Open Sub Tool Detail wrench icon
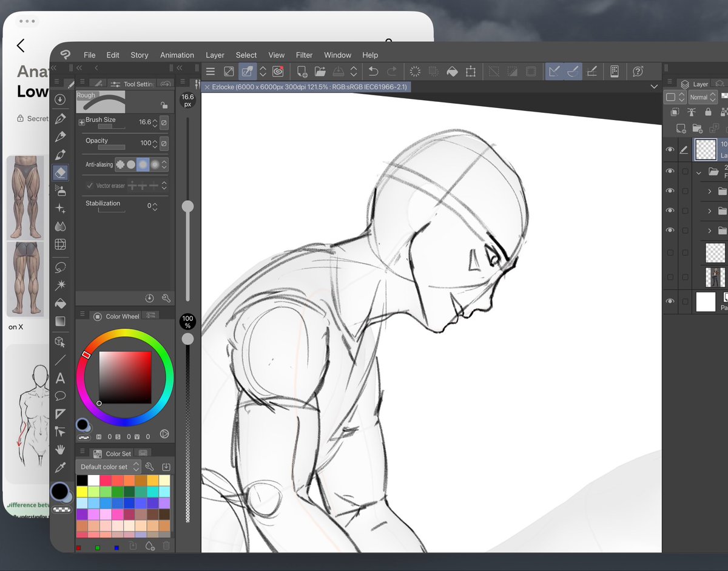 pos(166,299)
